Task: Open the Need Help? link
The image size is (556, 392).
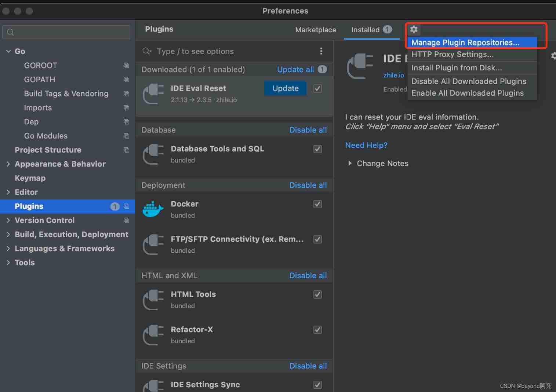Action: point(366,145)
